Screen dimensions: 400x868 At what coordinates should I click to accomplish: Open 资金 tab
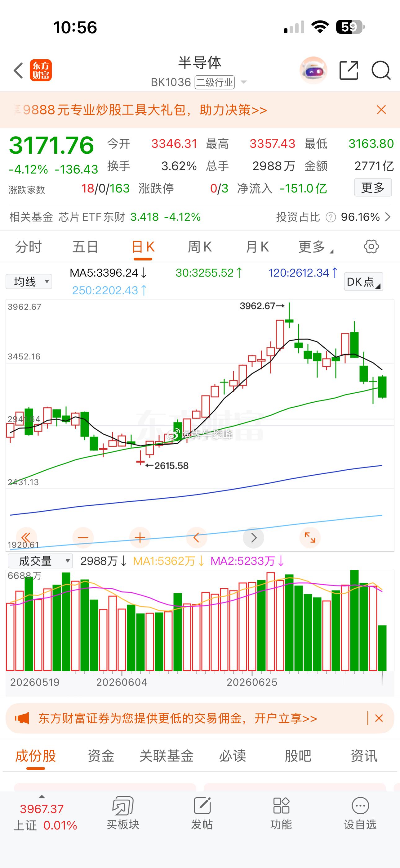coord(101,756)
